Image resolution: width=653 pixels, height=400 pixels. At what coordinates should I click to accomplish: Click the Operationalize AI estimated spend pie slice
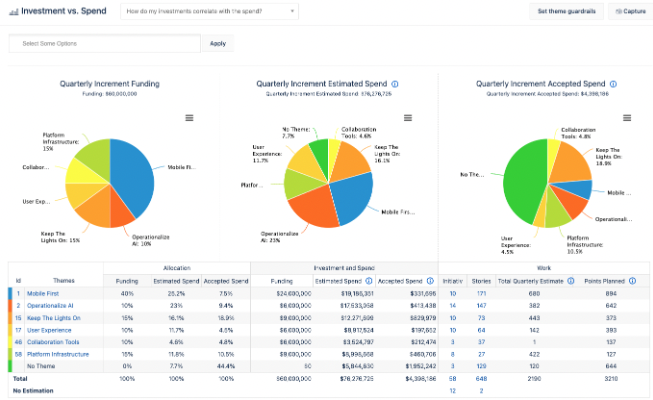(x=312, y=206)
